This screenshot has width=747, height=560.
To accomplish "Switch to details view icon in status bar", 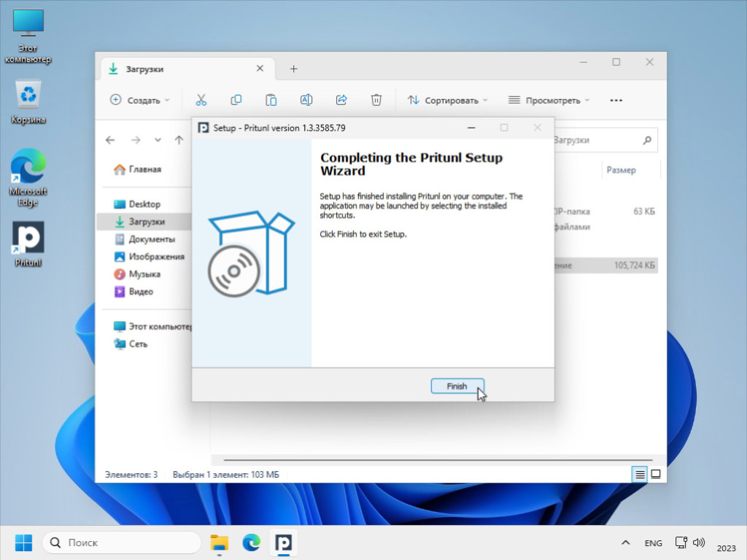I will 640,474.
